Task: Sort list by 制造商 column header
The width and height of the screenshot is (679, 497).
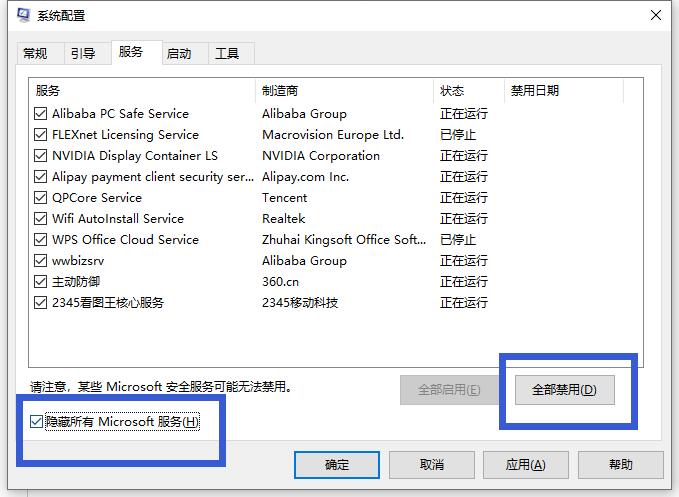Action: 343,91
